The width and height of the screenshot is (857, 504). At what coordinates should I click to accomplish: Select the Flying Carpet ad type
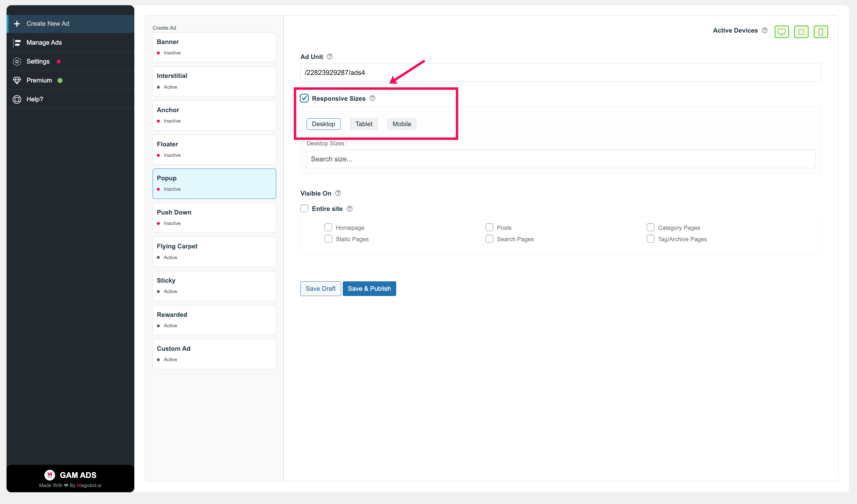pyautogui.click(x=214, y=252)
